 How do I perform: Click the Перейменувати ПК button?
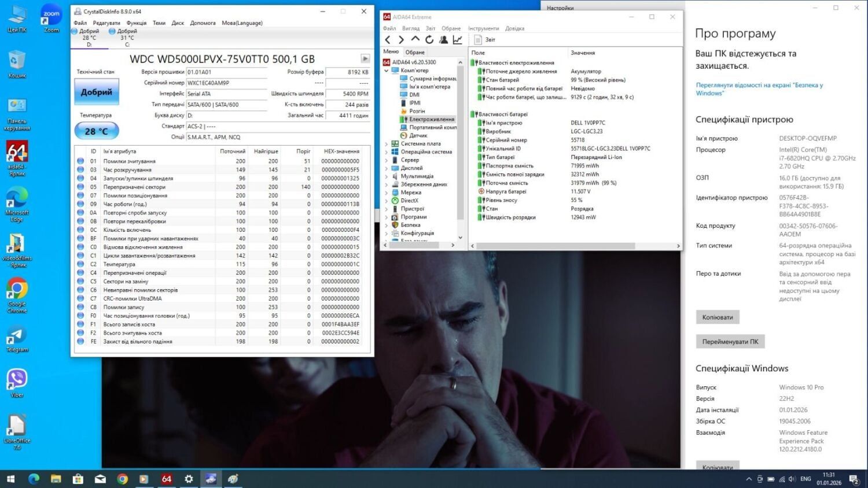[730, 342]
